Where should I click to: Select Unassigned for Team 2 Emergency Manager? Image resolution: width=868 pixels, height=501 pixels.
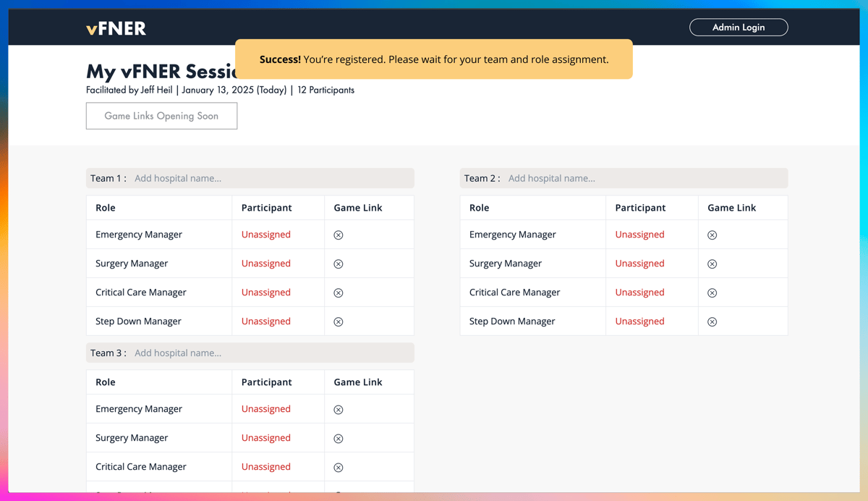[x=640, y=235]
